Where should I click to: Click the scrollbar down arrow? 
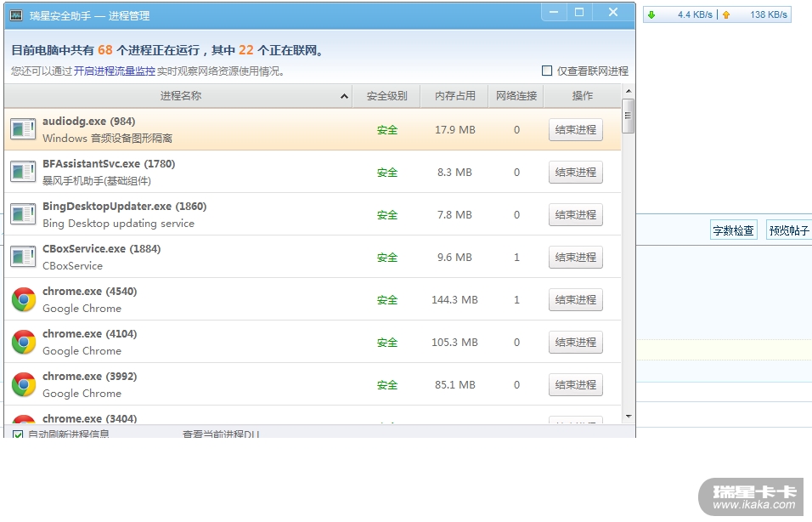point(629,417)
